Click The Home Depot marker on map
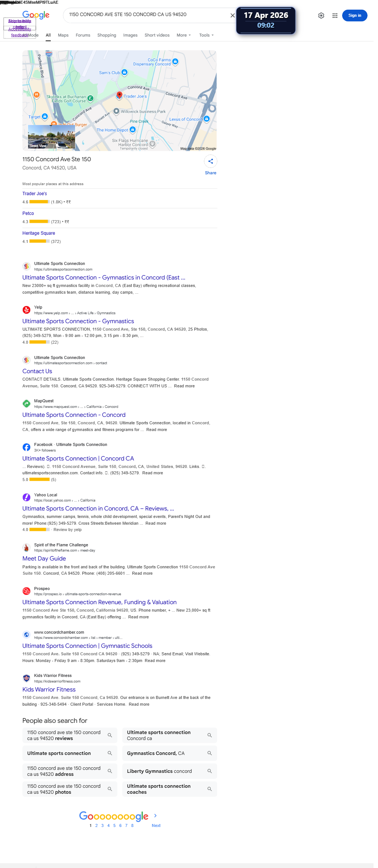378x868 pixels. click(x=133, y=130)
